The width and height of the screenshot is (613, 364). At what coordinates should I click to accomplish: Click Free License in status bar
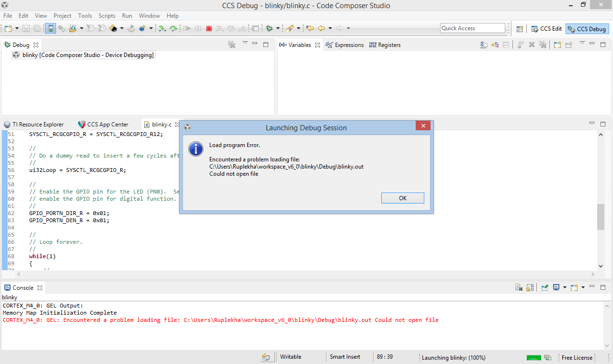click(577, 358)
